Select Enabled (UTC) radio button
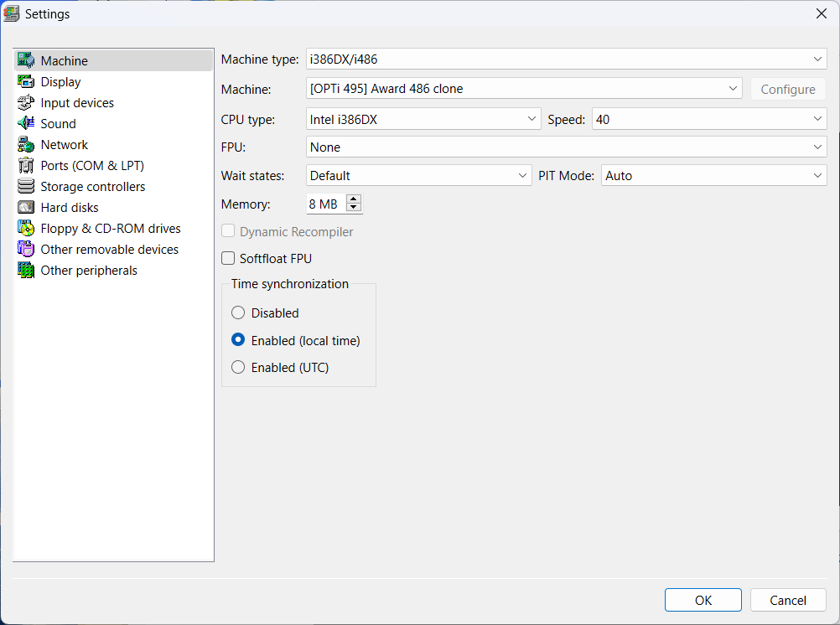Screen dimensions: 840x625 tap(238, 368)
